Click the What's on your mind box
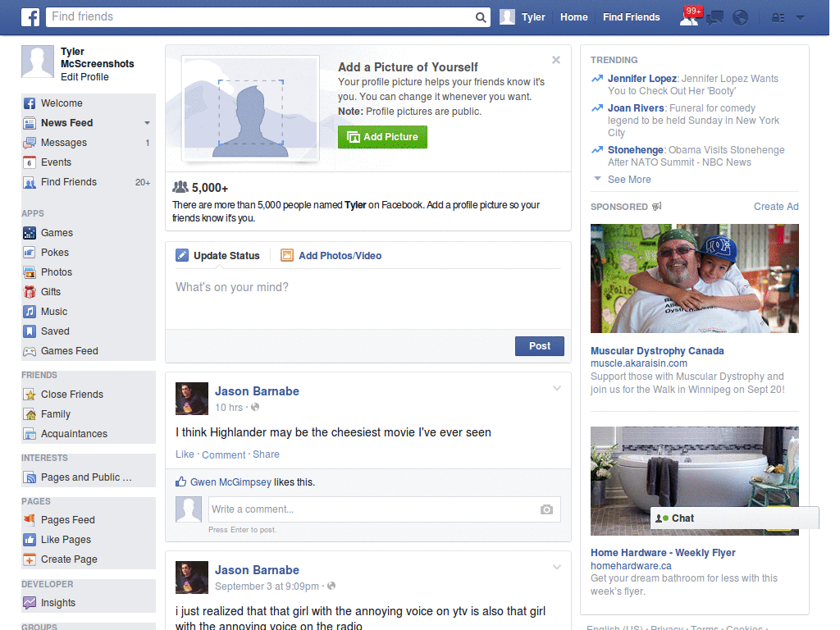Image resolution: width=840 pixels, height=630 pixels. click(x=368, y=299)
